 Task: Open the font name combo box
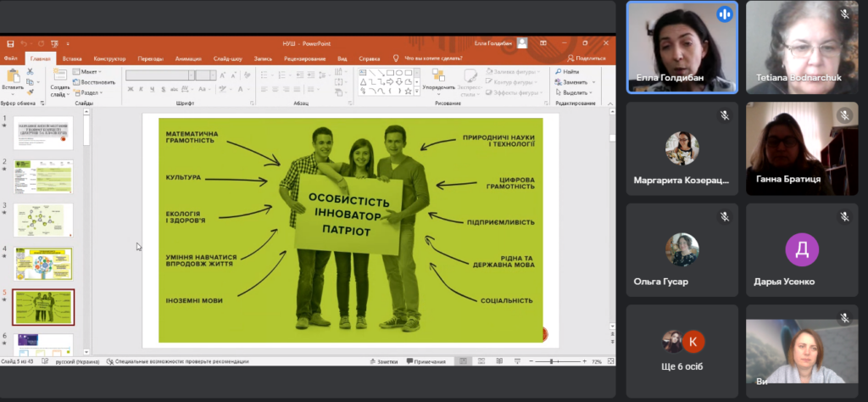point(157,75)
